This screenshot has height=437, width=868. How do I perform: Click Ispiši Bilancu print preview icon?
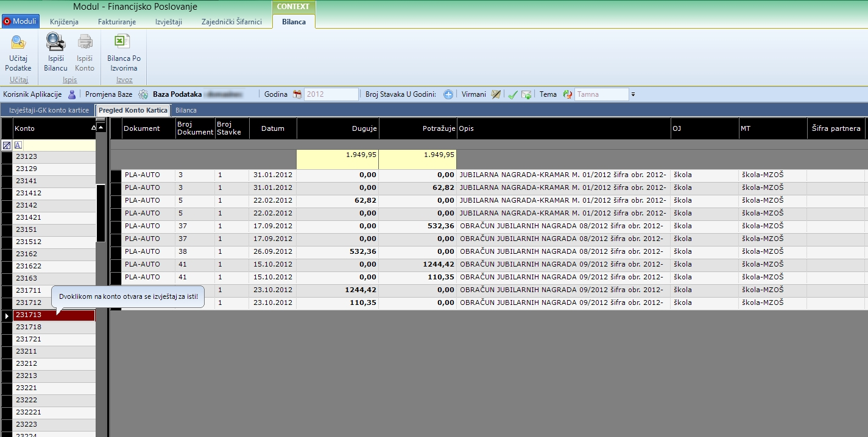tap(55, 42)
